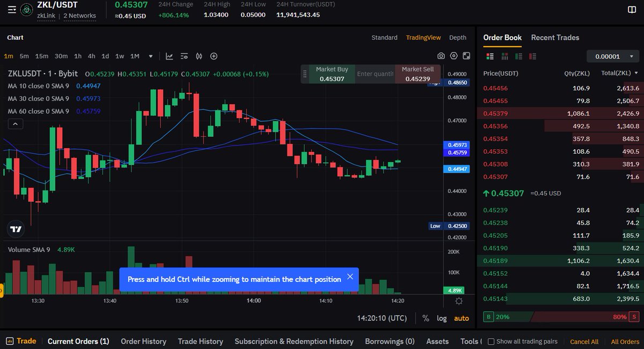Select the 1m timeframe

[x=9, y=56]
